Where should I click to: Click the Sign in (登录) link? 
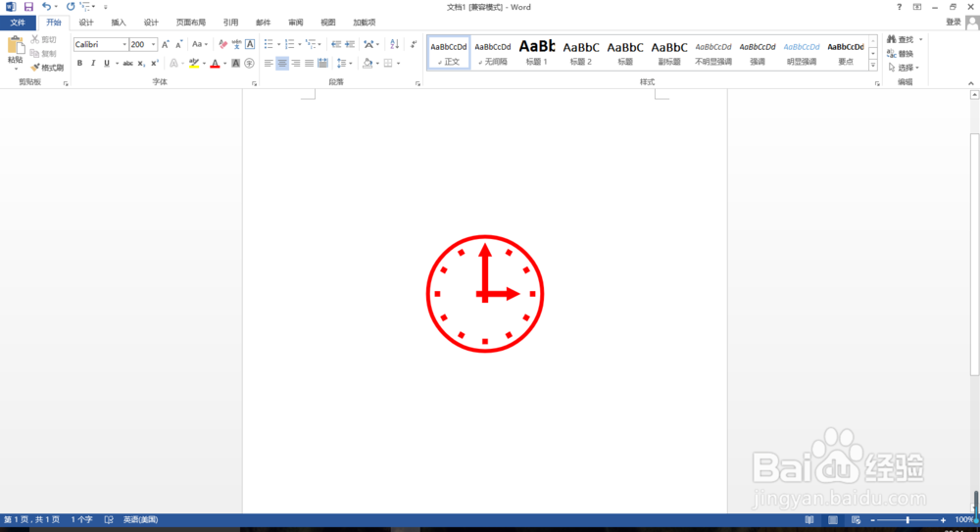pyautogui.click(x=954, y=22)
